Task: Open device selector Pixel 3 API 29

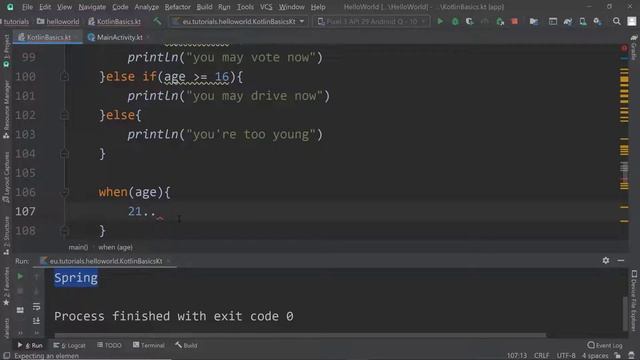Action: click(x=371, y=21)
